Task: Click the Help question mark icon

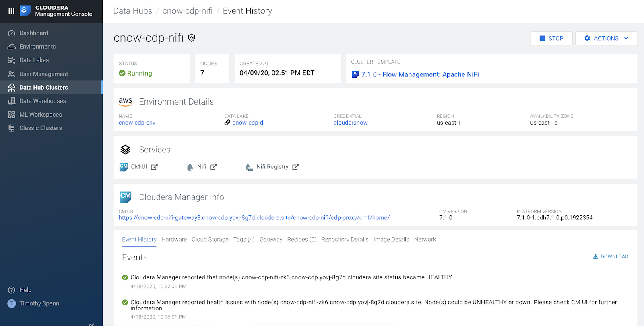Action: pyautogui.click(x=12, y=290)
